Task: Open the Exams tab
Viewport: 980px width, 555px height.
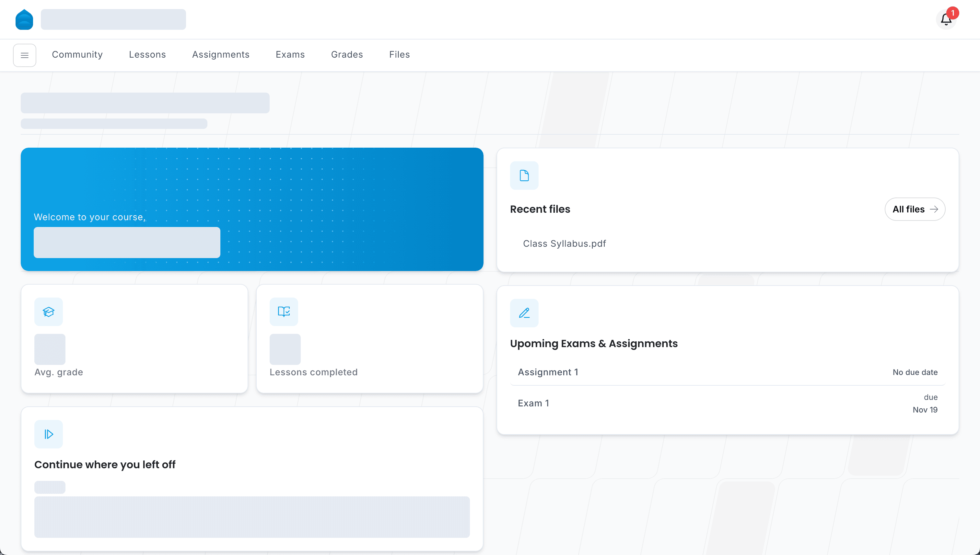Action: pyautogui.click(x=290, y=54)
